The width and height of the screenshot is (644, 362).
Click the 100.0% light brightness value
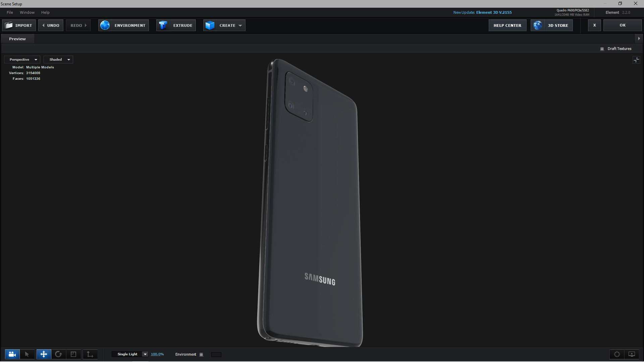pos(157,354)
